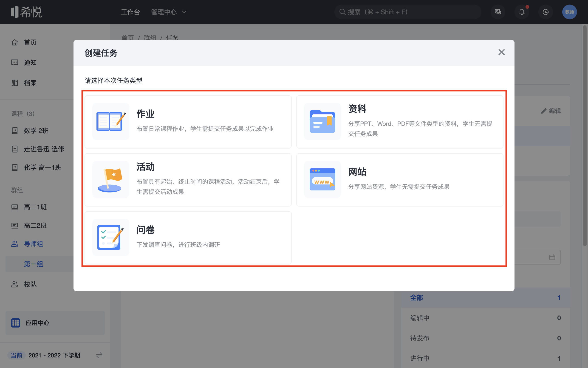
Task: Click the circular A icon in header
Action: 546,12
